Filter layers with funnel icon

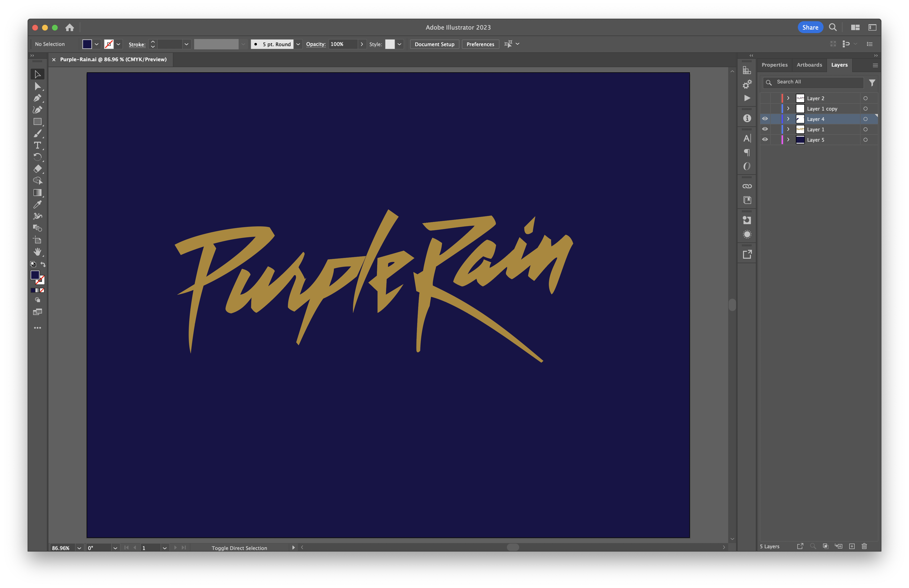pyautogui.click(x=872, y=83)
